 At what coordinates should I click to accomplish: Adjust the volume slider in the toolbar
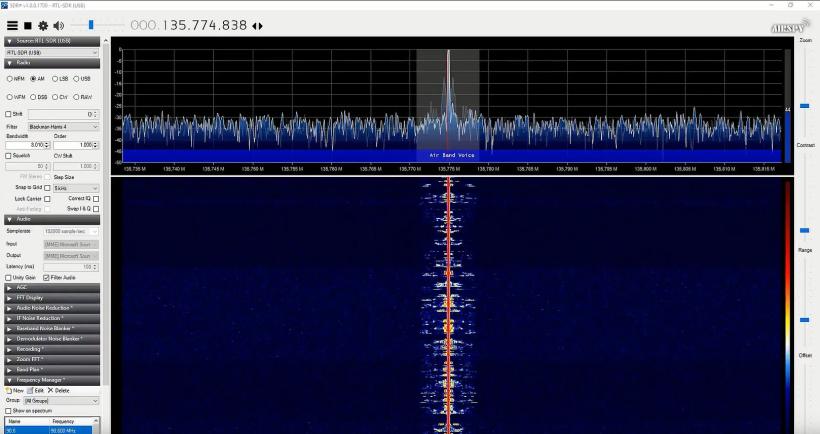91,25
